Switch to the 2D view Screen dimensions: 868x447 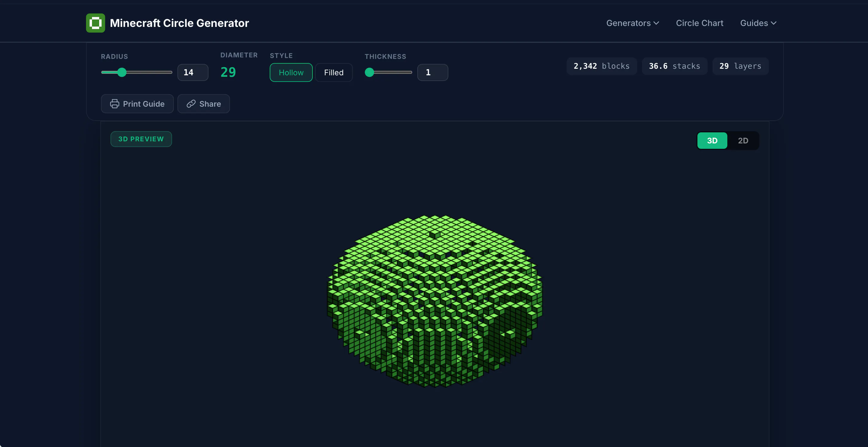(743, 140)
